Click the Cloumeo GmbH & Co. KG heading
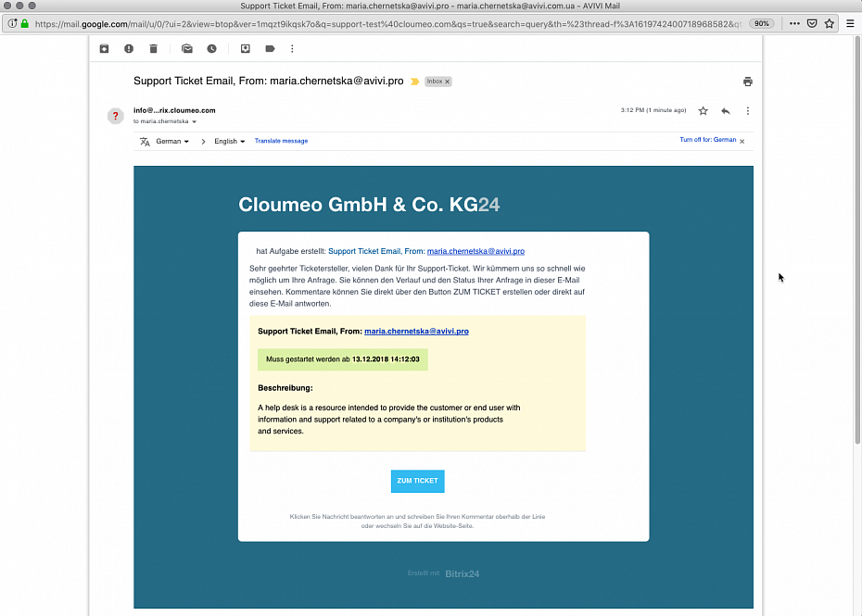Viewport: 862px width, 616px height. tap(369, 205)
